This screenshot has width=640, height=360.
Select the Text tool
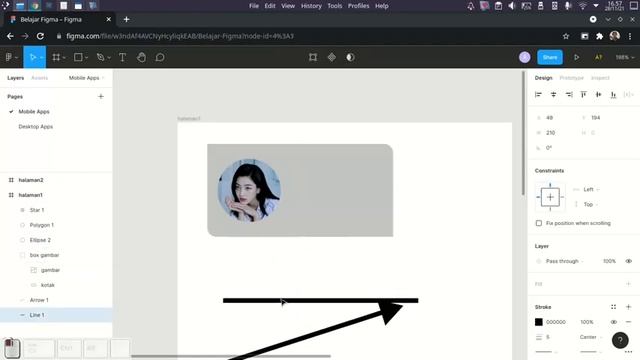[x=122, y=57]
